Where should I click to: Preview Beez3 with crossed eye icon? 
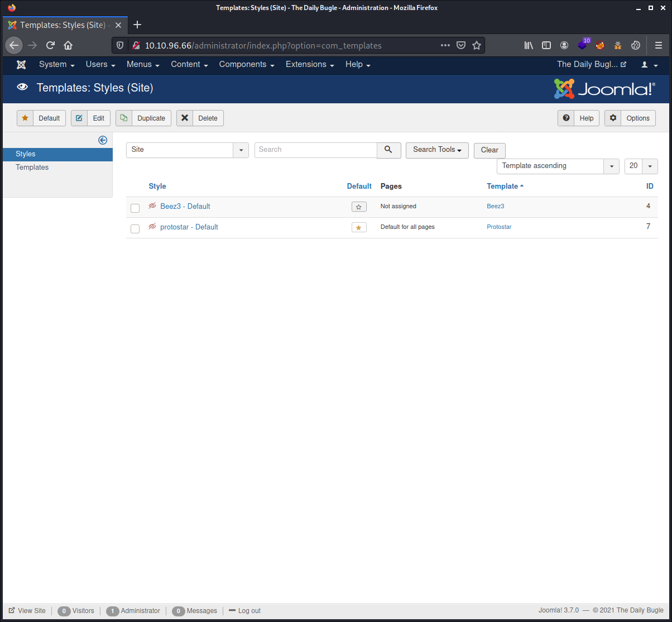click(x=152, y=206)
